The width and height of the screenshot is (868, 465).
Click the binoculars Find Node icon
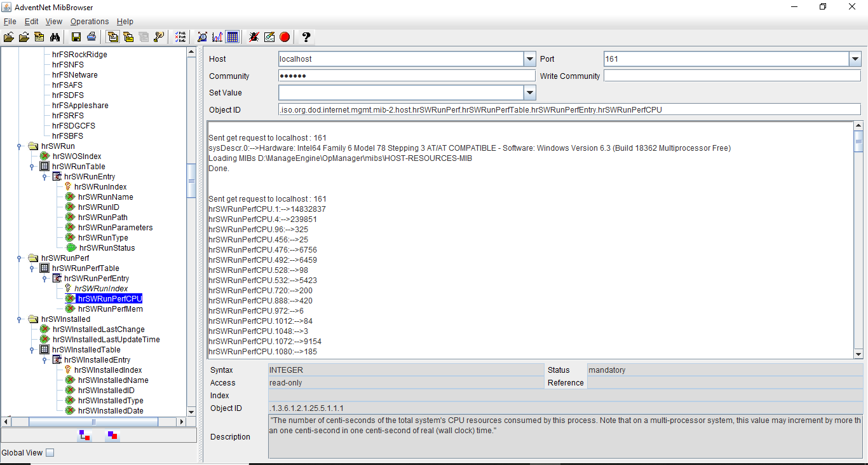[x=55, y=37]
